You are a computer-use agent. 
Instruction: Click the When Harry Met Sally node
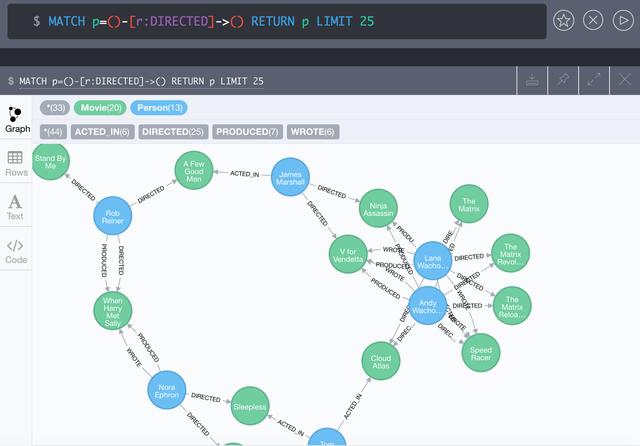(113, 311)
